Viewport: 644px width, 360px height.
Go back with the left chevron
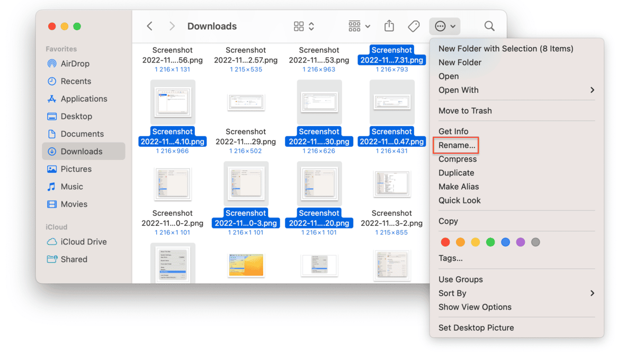[x=150, y=26]
